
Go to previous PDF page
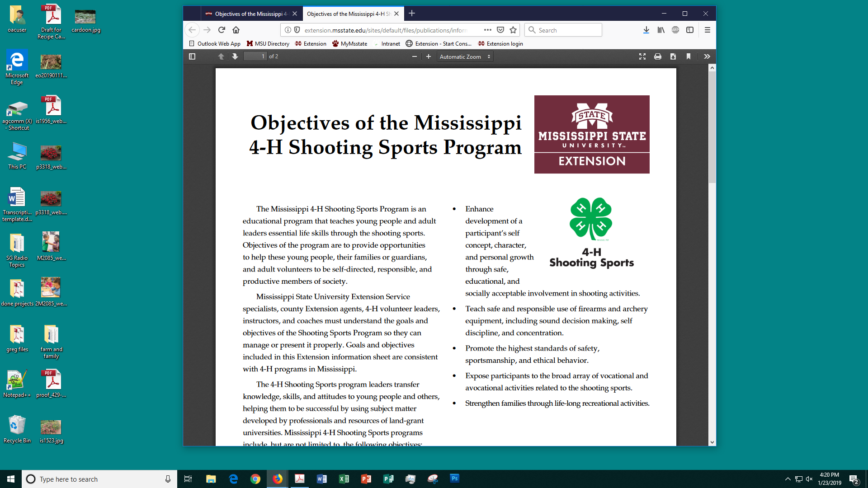click(x=221, y=56)
